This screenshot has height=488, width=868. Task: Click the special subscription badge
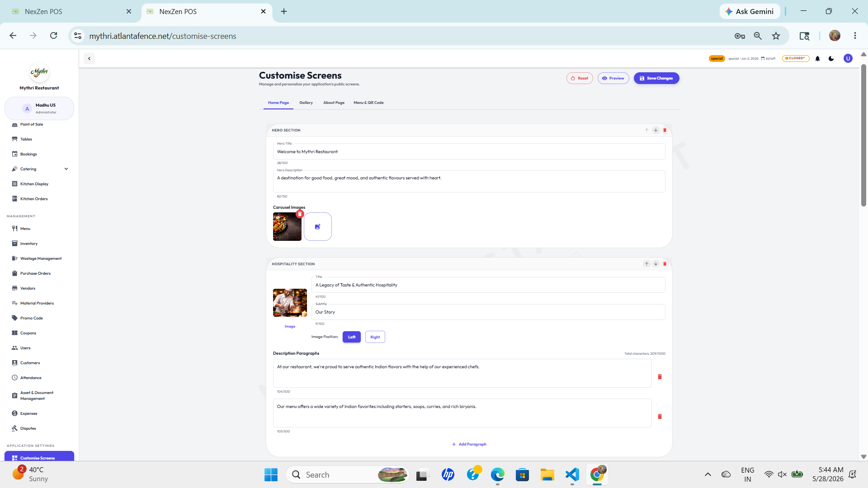click(x=717, y=58)
